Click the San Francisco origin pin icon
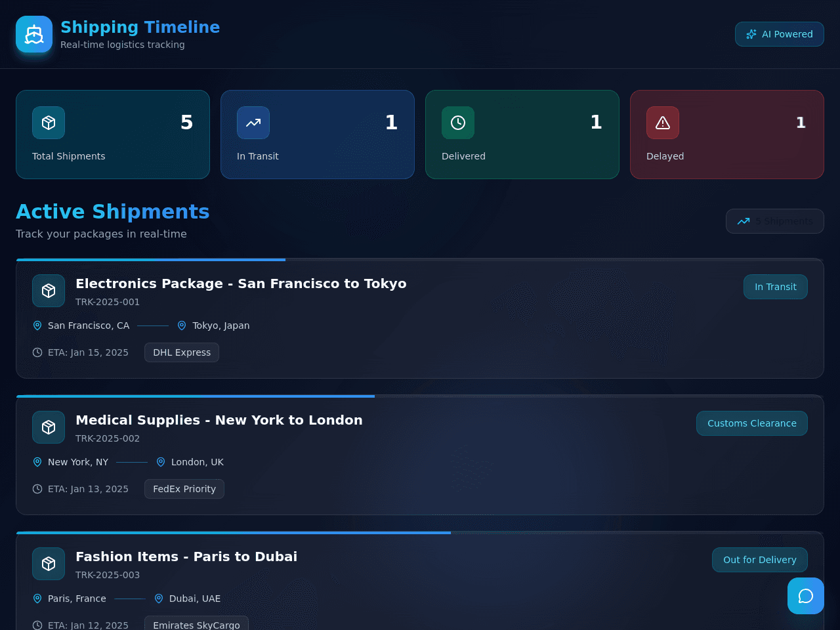 pos(37,325)
